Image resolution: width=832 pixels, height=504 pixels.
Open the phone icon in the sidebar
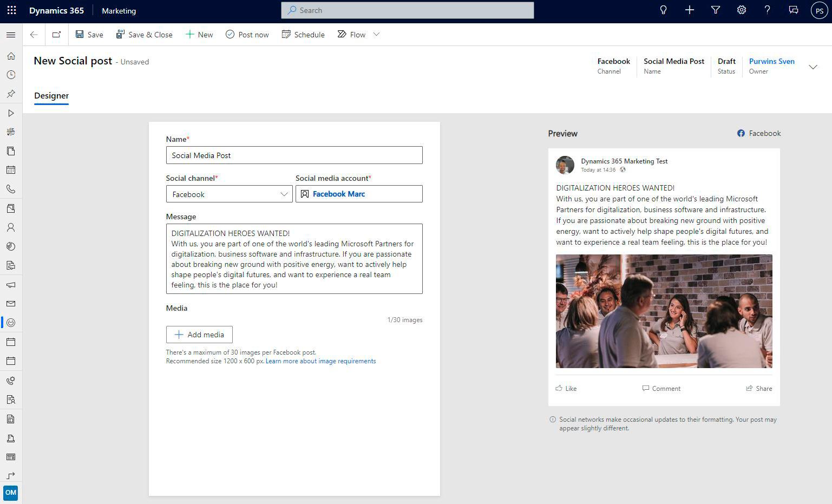coord(11,189)
